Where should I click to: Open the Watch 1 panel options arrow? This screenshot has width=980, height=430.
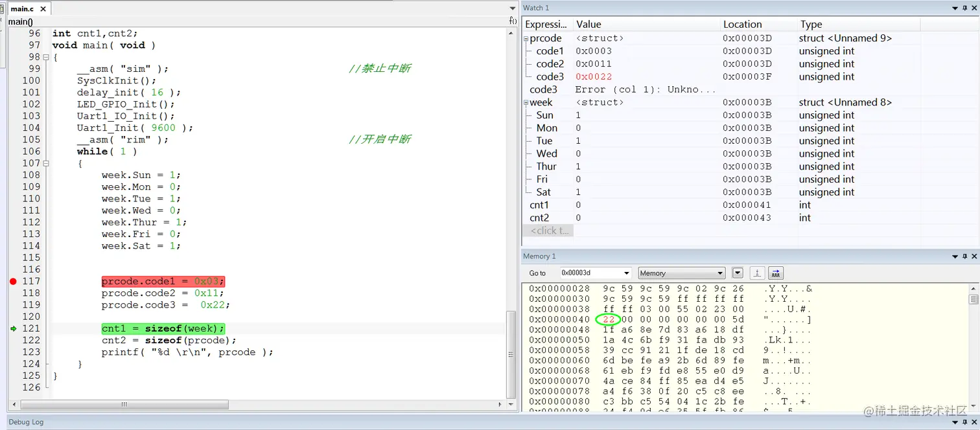pos(954,8)
